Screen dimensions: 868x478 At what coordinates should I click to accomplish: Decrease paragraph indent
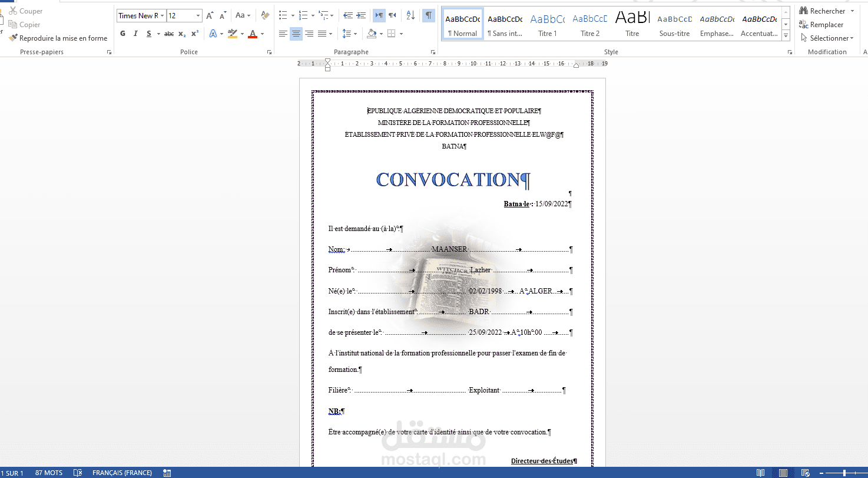coord(347,16)
